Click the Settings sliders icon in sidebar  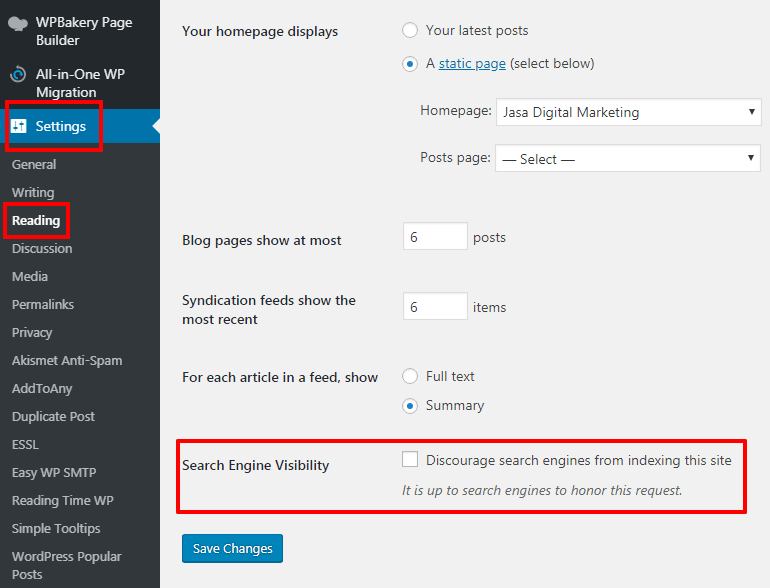point(19,127)
